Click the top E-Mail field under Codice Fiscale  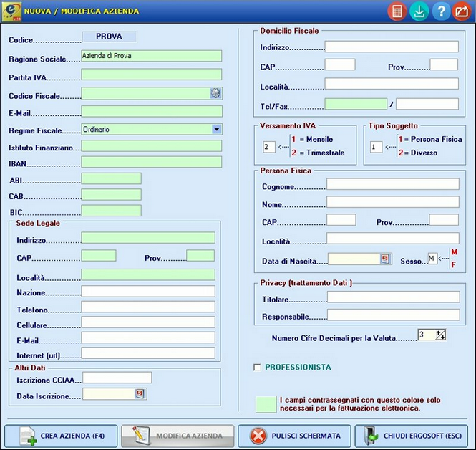pyautogui.click(x=152, y=111)
